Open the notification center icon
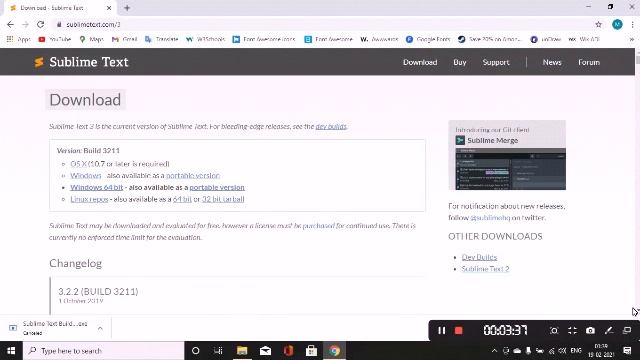The image size is (640, 360). click(x=627, y=351)
